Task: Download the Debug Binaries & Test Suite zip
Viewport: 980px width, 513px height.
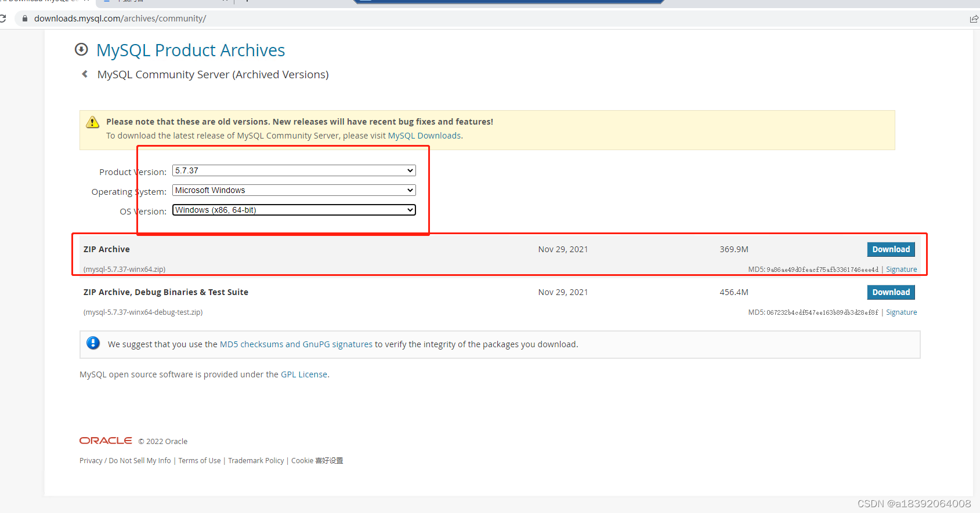Action: 891,292
